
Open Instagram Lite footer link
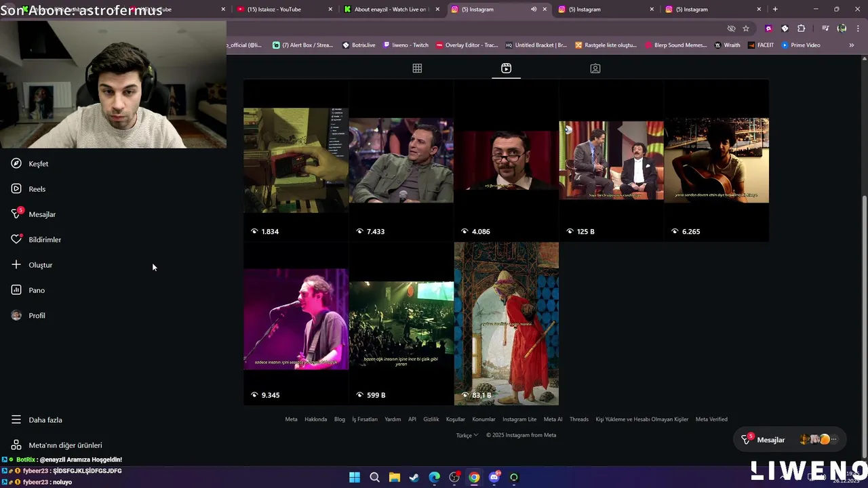click(x=519, y=419)
